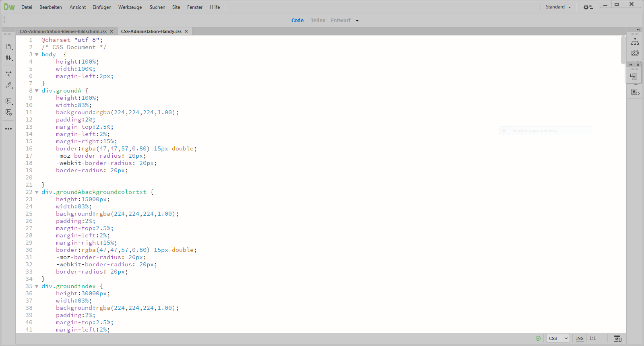Open the Bearbeiten menu
644x346 pixels.
pyautogui.click(x=51, y=7)
